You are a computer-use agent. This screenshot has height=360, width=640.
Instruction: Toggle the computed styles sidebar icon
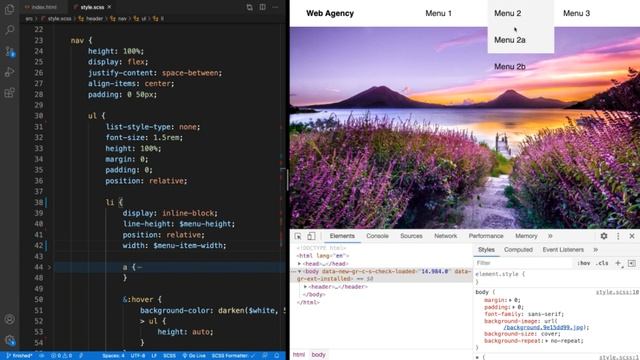632,263
